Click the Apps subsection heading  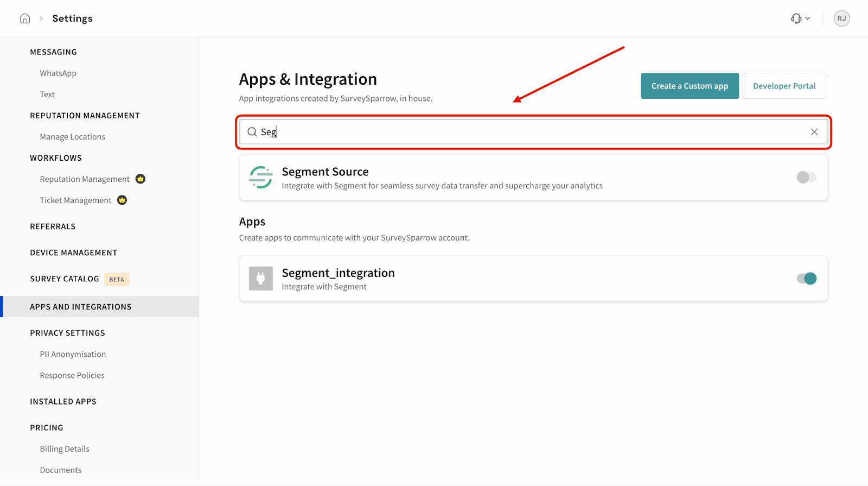pos(252,222)
